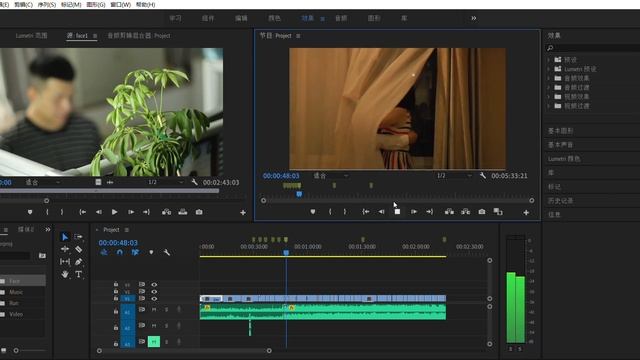Screen dimensions: 640x360
Task: Open 音频剪辑混合器 Project tab
Action: click(139, 36)
